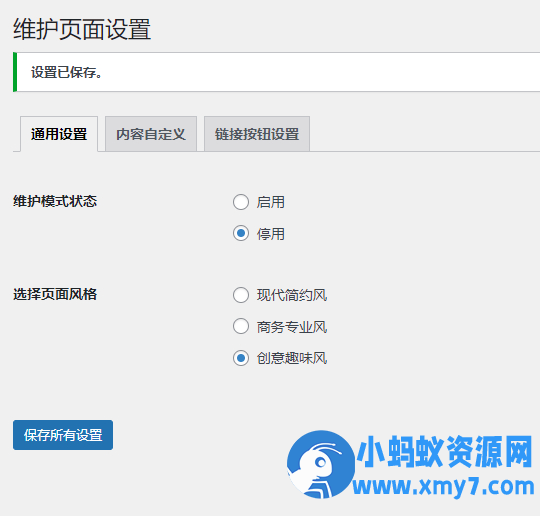Click the 启用 label text
This screenshot has width=540, height=516.
pos(271,202)
